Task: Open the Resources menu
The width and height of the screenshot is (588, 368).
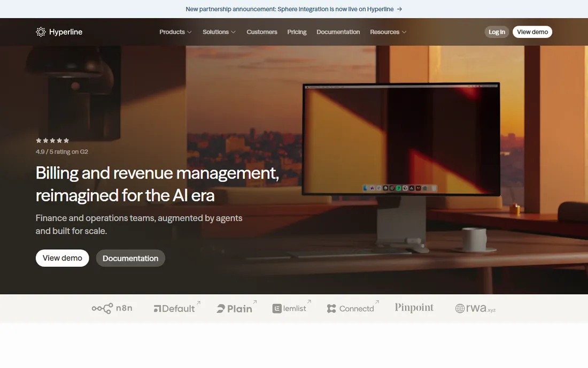Action: tap(388, 32)
